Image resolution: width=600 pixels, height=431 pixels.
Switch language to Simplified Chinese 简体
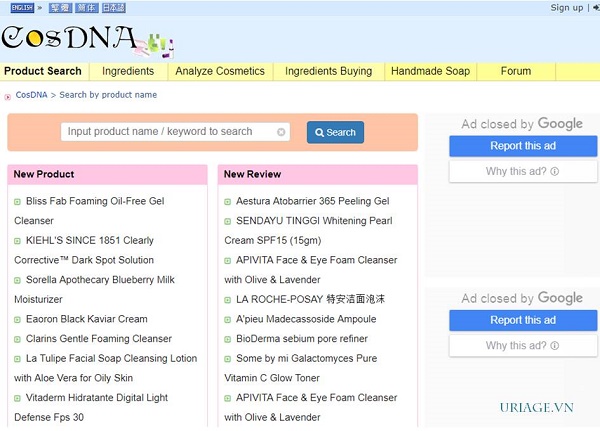click(x=90, y=8)
